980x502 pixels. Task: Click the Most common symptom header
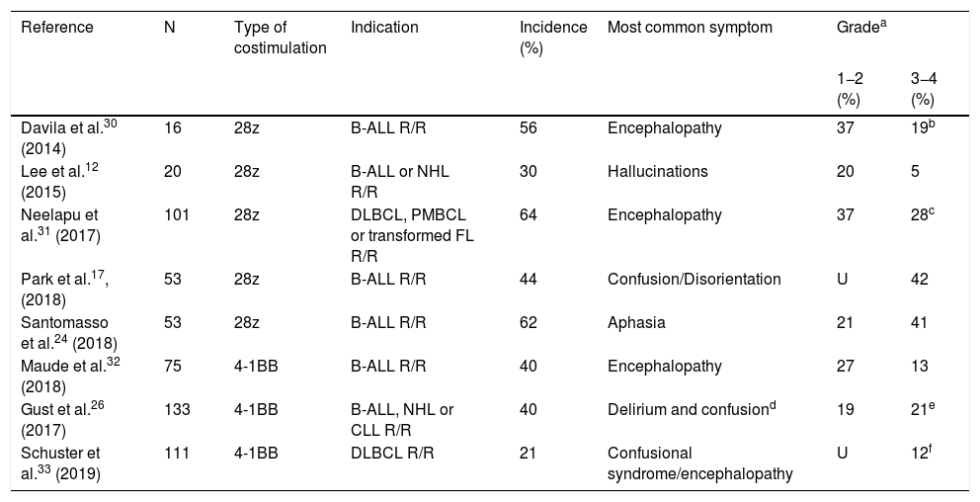(x=691, y=28)
